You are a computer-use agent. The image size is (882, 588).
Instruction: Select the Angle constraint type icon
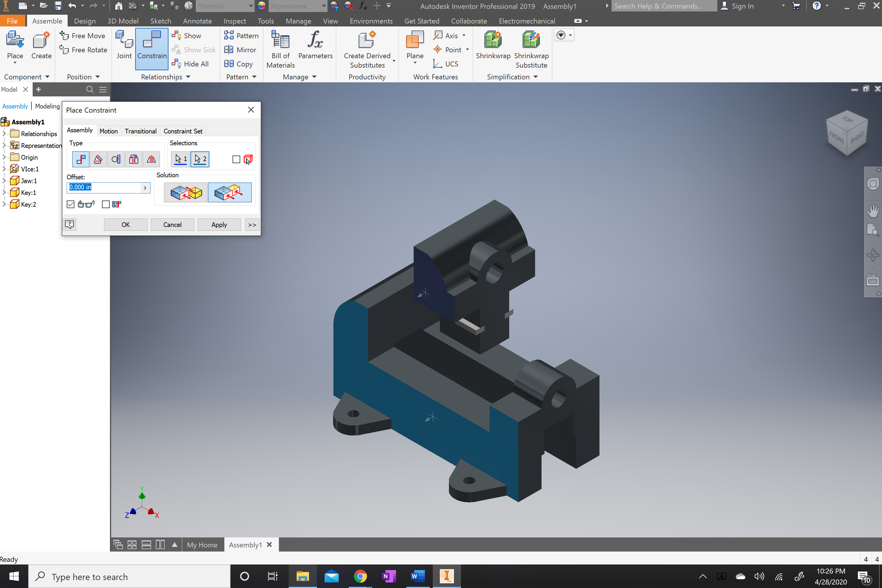tap(98, 159)
